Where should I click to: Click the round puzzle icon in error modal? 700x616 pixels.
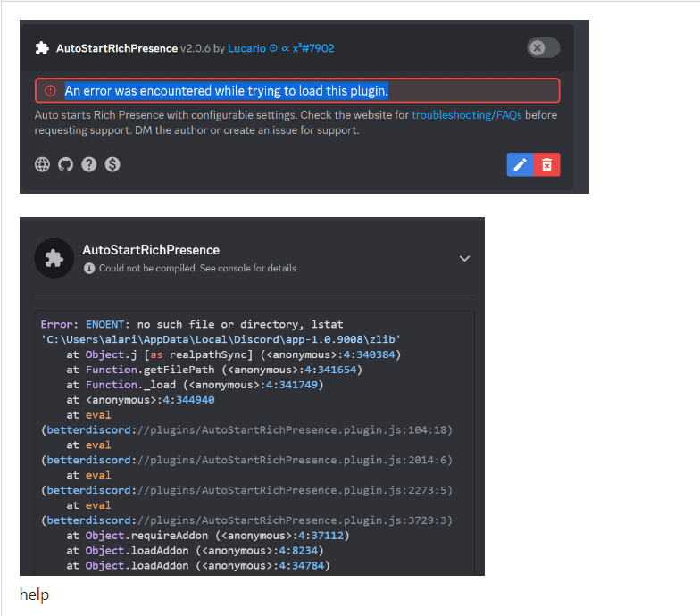[54, 258]
